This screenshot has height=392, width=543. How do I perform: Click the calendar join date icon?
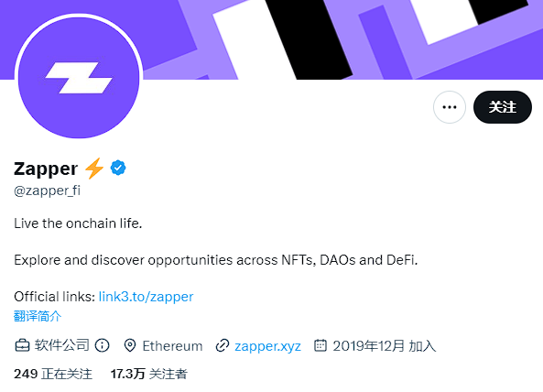coord(320,345)
